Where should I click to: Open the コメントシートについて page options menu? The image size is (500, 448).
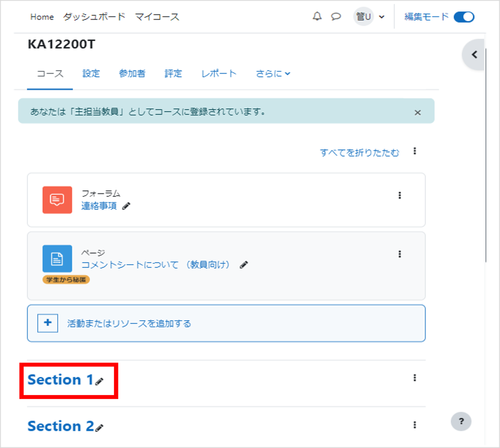coord(400,254)
